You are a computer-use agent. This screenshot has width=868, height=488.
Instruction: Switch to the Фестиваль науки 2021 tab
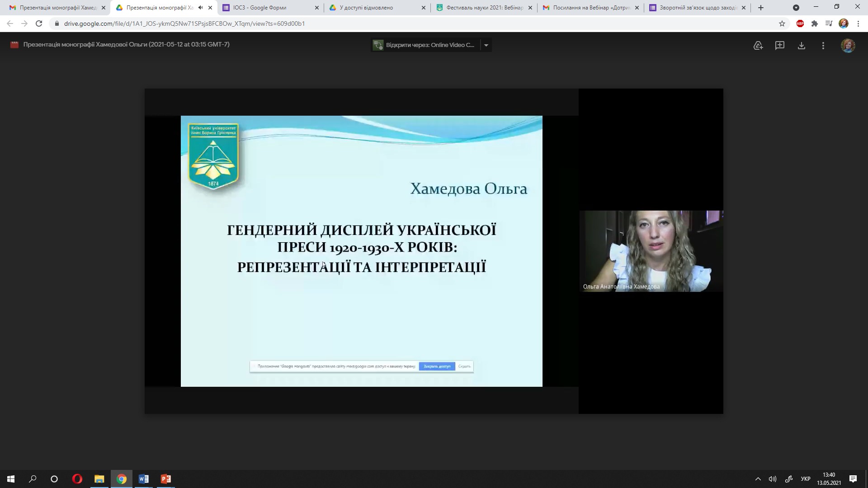(484, 8)
